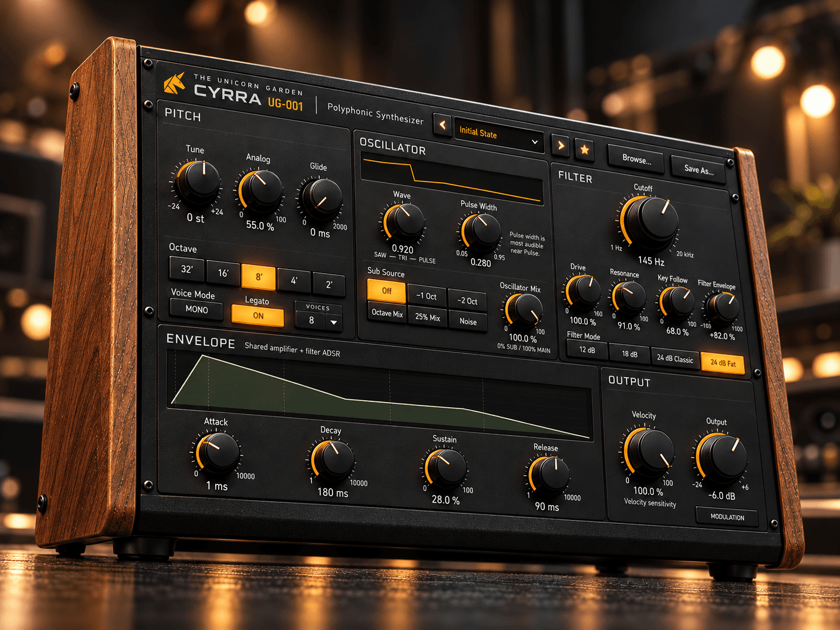Image resolution: width=840 pixels, height=630 pixels.
Task: Click the next preset arrow
Action: coord(560,145)
